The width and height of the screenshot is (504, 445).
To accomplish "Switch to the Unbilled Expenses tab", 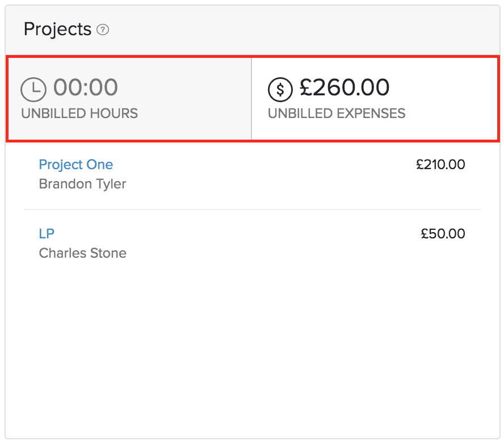I will [x=375, y=98].
